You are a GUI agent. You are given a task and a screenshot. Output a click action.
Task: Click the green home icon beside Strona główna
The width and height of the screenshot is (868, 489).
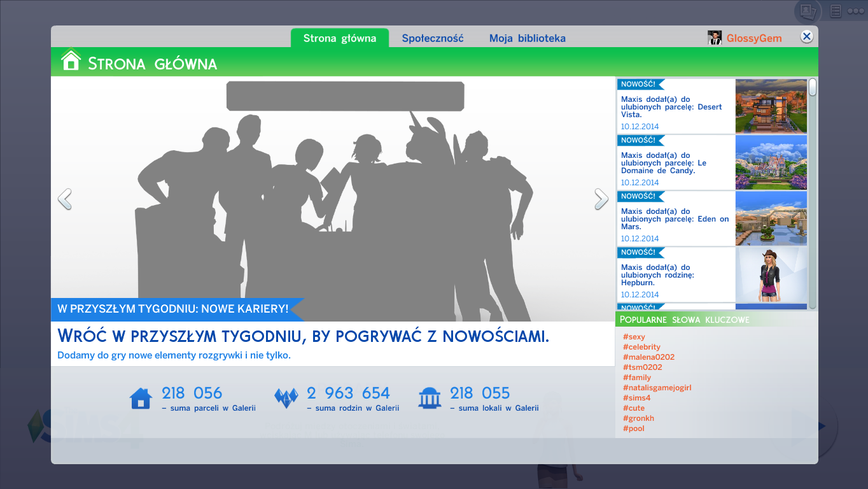point(71,60)
